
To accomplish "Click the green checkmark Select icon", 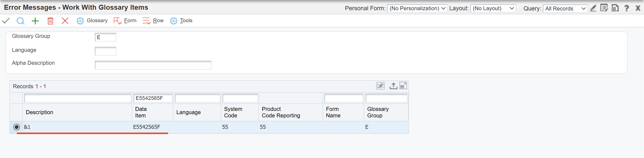I will click(x=6, y=21).
